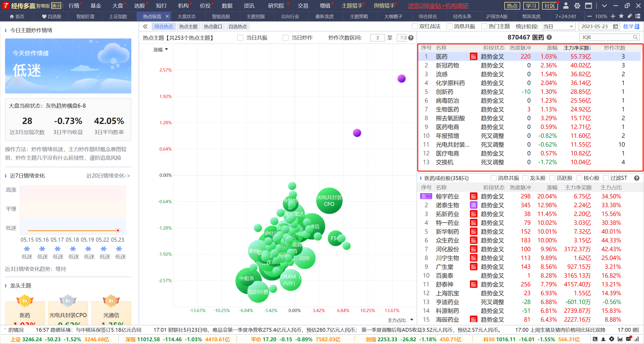Click the signal strength icon in status bar
The height and width of the screenshot is (344, 644).
pos(637,339)
